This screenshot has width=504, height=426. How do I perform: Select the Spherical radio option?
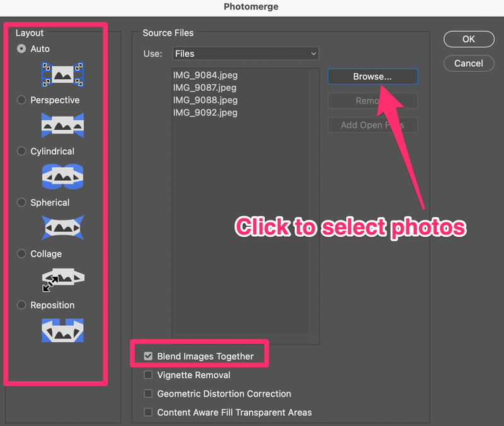(x=22, y=203)
